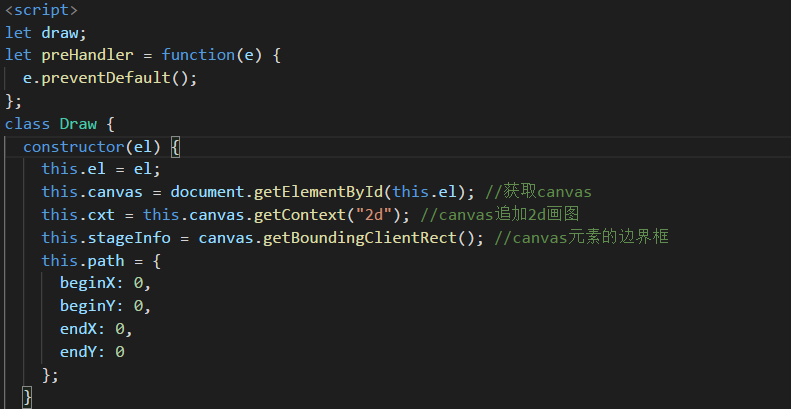The image size is (791, 409).
Task: Click the 'this.path = {' line
Action: (101, 261)
